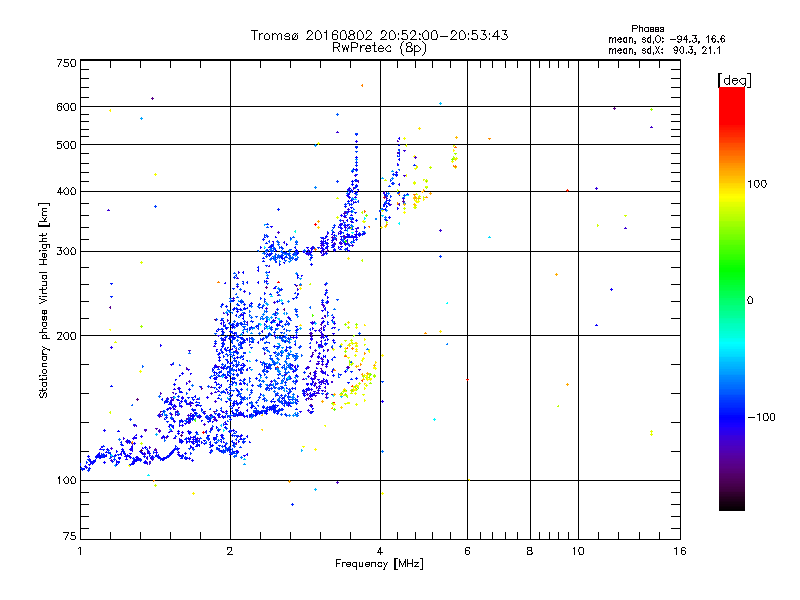Select the 'Phases' heading text

coord(647,29)
